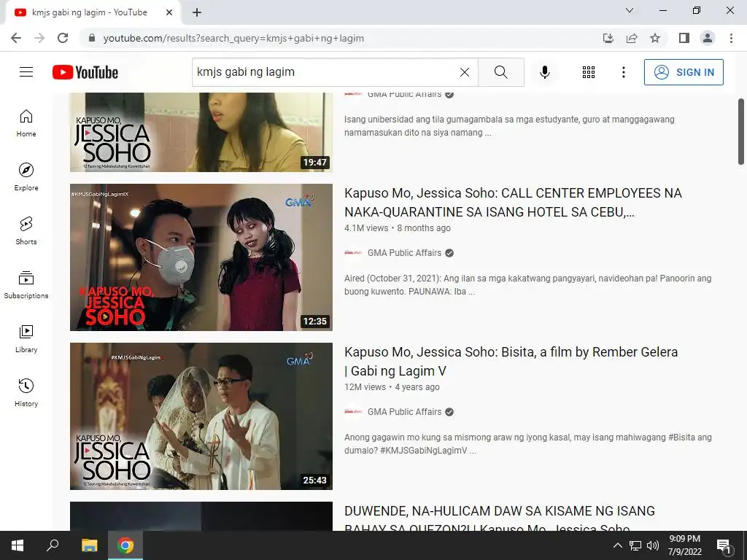Open the Bisita Gabi ng Lagim V title
This screenshot has height=560, width=747.
(x=511, y=362)
